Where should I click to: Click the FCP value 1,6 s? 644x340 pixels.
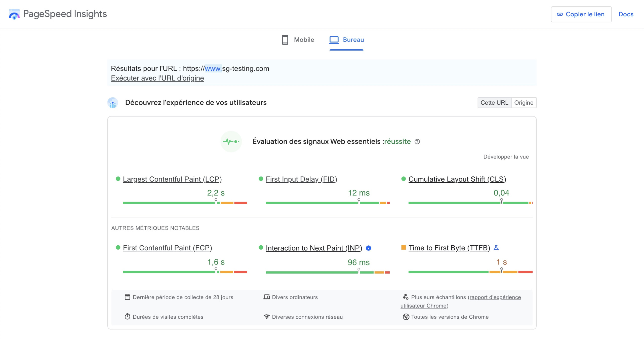click(216, 262)
